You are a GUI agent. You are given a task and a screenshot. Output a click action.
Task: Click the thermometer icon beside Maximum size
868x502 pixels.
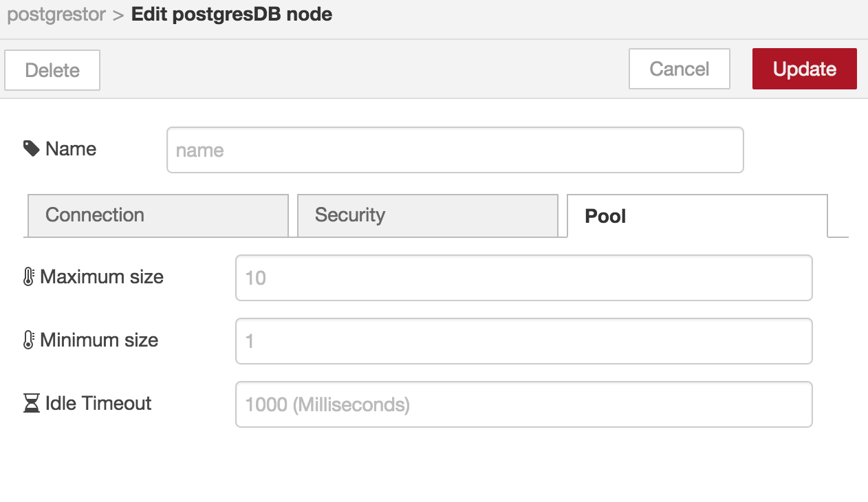click(29, 277)
